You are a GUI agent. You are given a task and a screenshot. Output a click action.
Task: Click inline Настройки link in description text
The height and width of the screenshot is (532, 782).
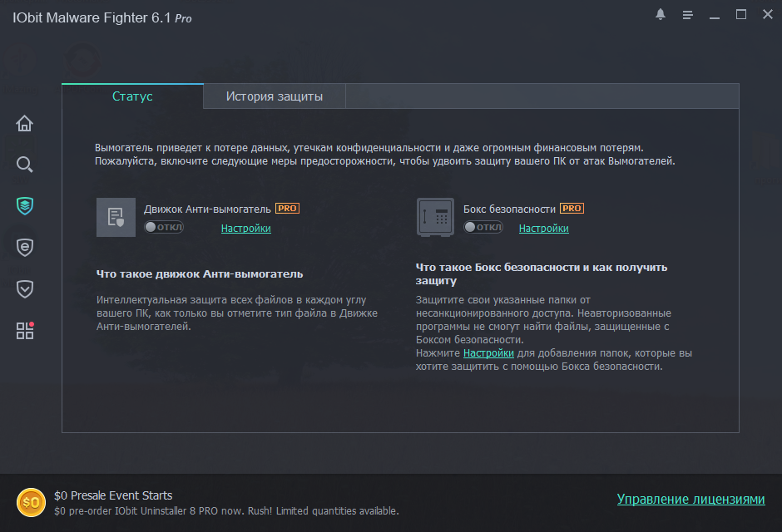(488, 353)
